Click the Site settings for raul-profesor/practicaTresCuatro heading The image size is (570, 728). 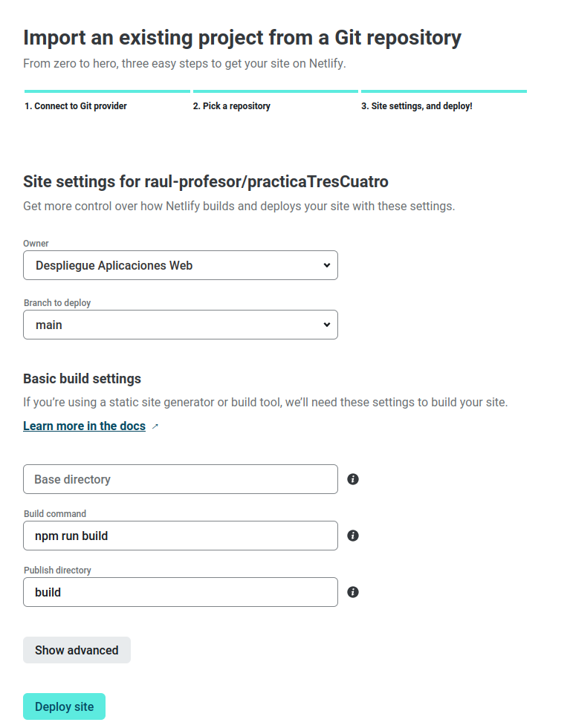click(x=206, y=181)
